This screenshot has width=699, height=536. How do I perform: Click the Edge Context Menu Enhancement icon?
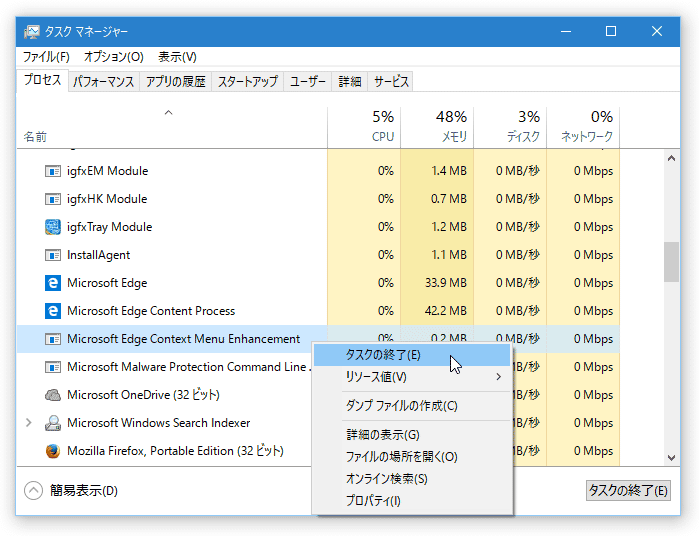53,339
